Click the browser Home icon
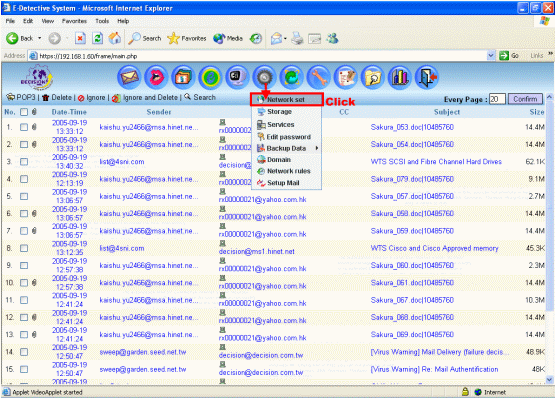Screen dimensions: 555x398 [x=114, y=38]
